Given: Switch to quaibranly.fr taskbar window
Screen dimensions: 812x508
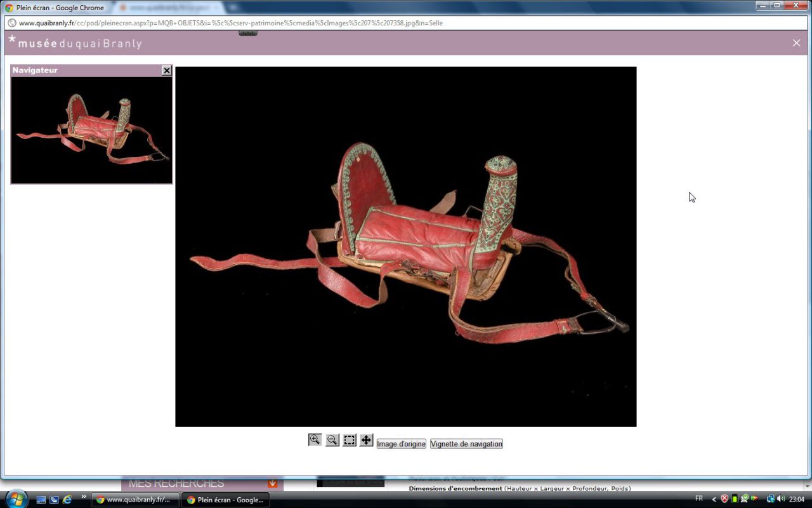Looking at the screenshot, I should click(x=133, y=500).
